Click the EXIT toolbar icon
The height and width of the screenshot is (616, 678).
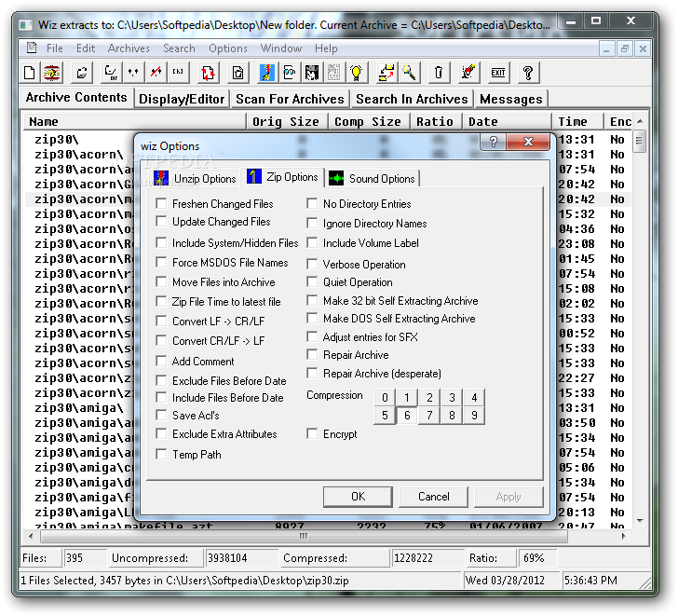(x=498, y=73)
